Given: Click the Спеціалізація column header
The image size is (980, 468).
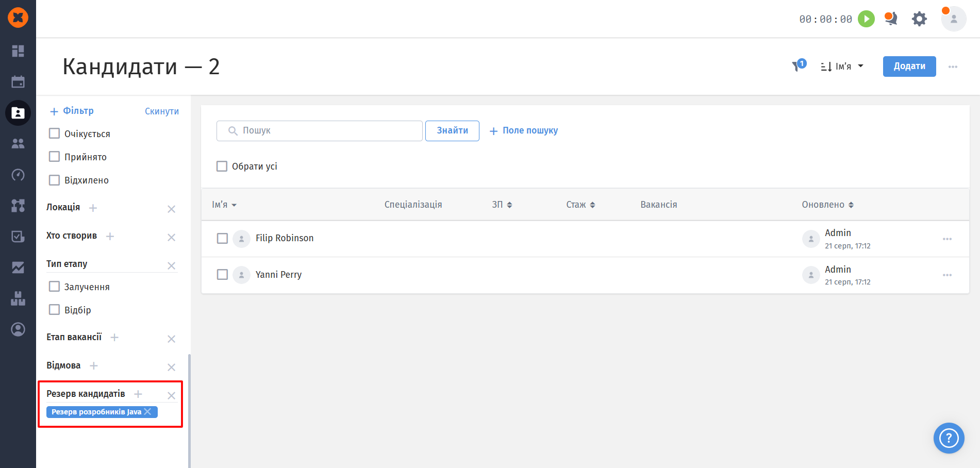Looking at the screenshot, I should pos(413,205).
